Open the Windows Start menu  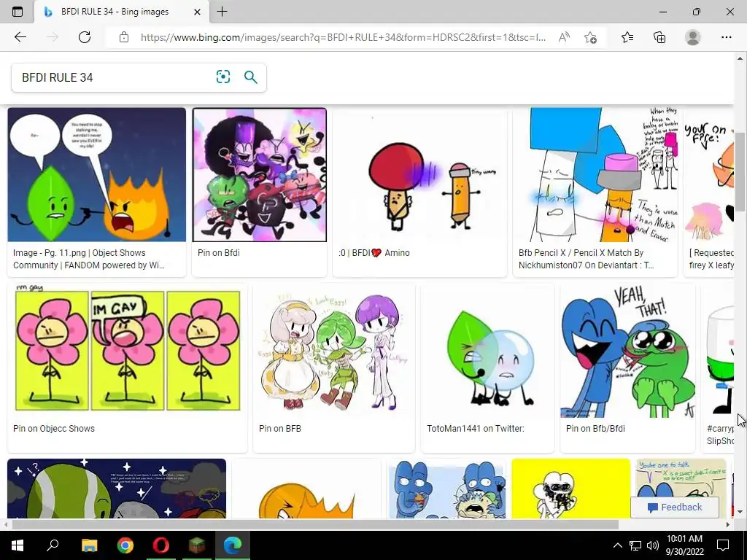(x=18, y=545)
